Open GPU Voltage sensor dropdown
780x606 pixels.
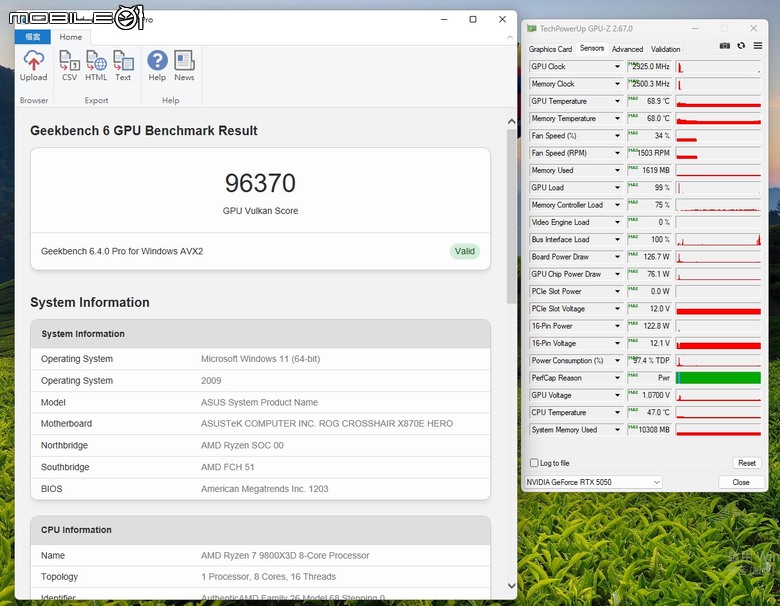pos(617,395)
